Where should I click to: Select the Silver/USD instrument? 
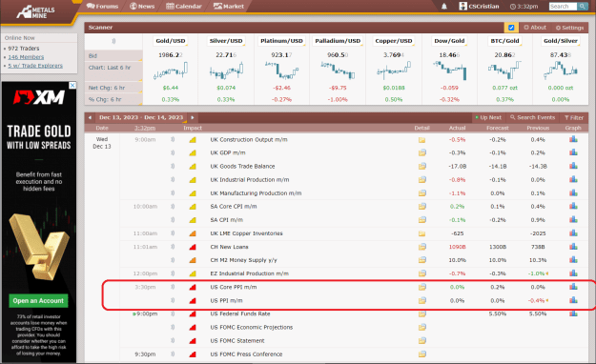click(x=226, y=41)
